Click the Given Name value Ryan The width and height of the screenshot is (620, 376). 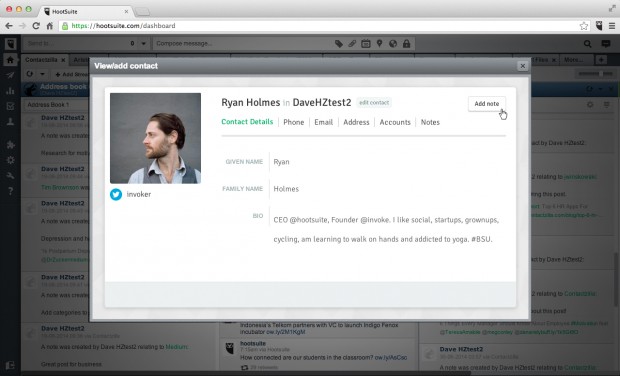282,162
